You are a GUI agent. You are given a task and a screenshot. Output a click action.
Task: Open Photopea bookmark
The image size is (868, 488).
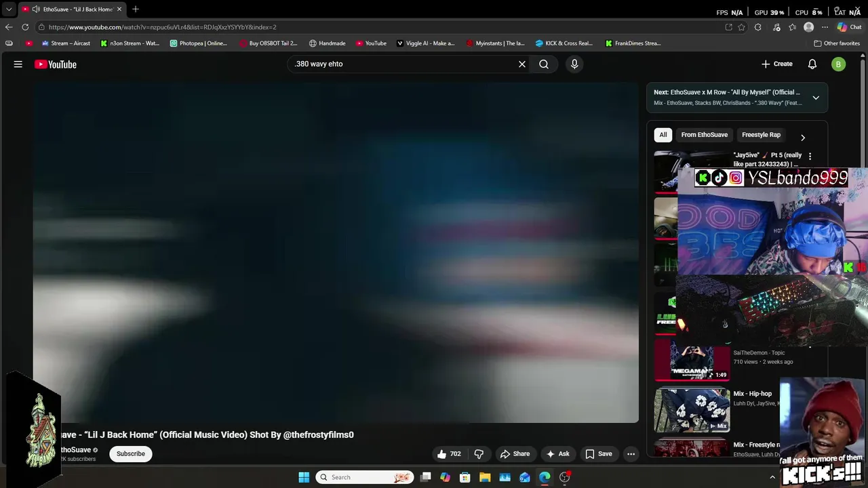(x=199, y=43)
